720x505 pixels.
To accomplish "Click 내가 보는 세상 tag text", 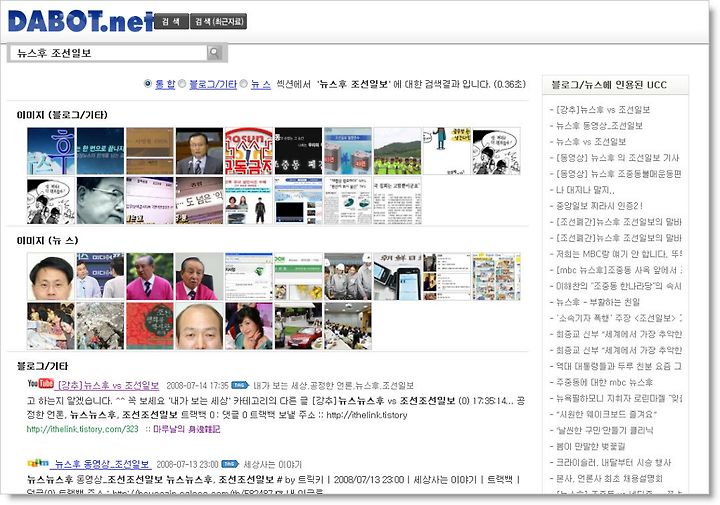I will click(x=280, y=385).
